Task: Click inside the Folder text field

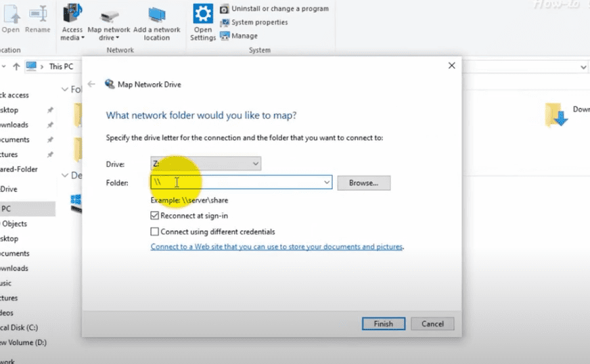Action: 237,183
